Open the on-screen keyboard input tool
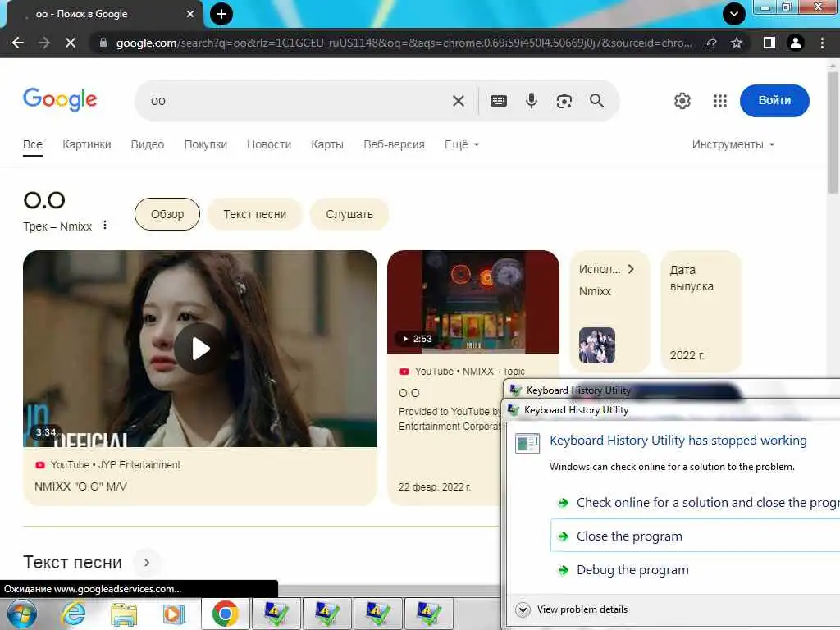 (x=499, y=101)
